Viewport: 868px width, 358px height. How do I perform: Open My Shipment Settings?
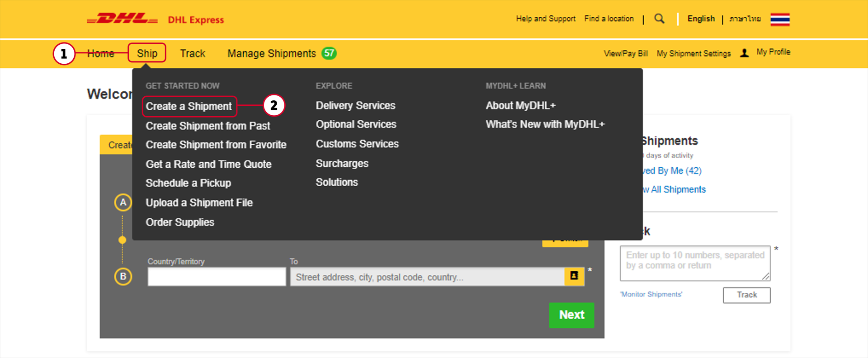(693, 53)
